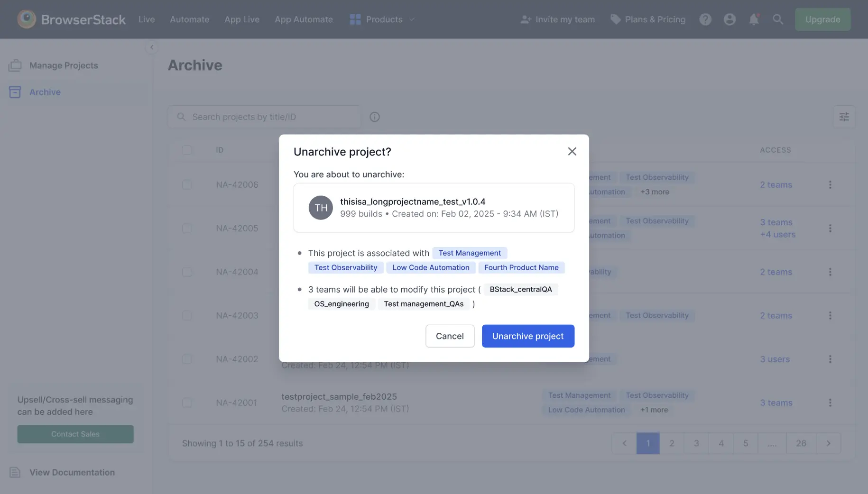Open the table filter settings icon
Viewport: 868px width, 494px height.
click(x=844, y=117)
